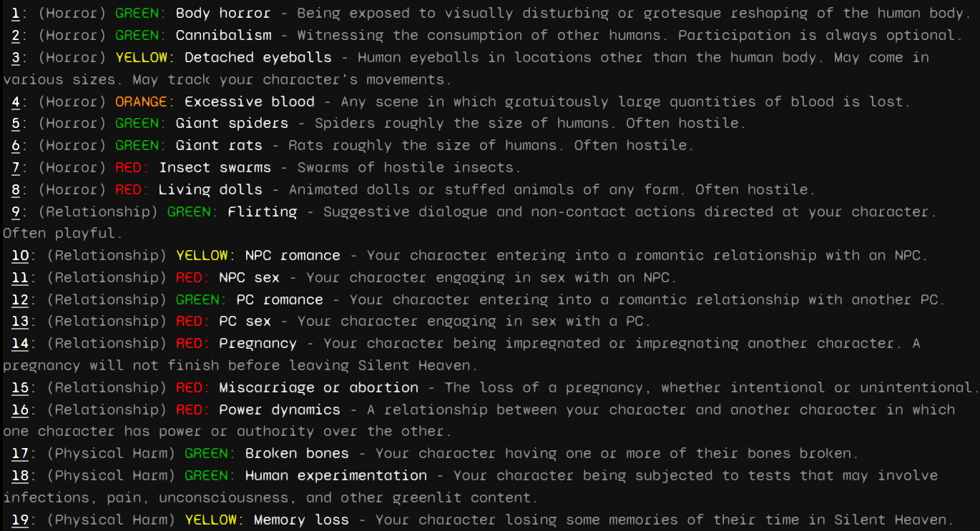Screen dimensions: 980x531
Task: Open link 8 next to Living dolls
Action: coord(16,189)
